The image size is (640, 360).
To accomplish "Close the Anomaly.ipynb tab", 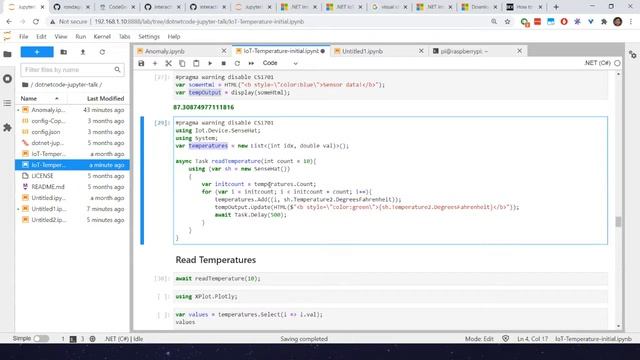I will (x=224, y=51).
